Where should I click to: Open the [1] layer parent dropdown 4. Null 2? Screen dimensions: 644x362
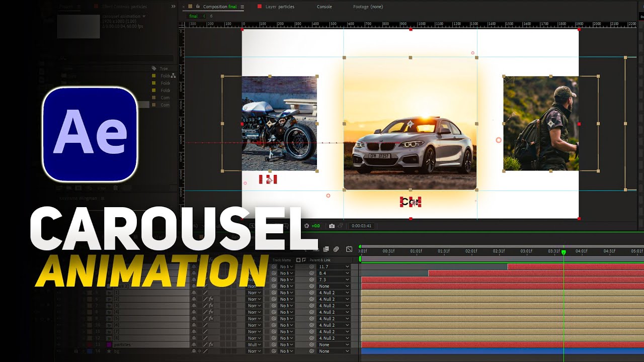[x=334, y=293]
